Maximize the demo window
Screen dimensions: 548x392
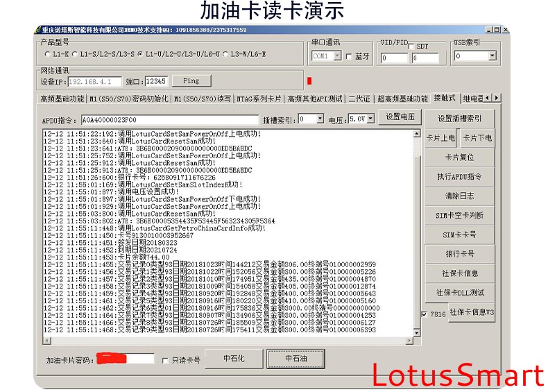click(x=496, y=30)
